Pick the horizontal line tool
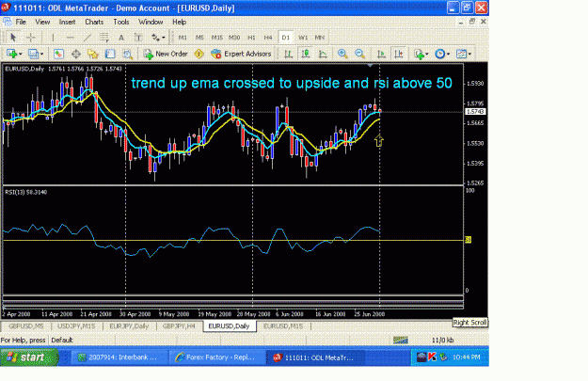This screenshot has width=588, height=381. pyautogui.click(x=70, y=37)
